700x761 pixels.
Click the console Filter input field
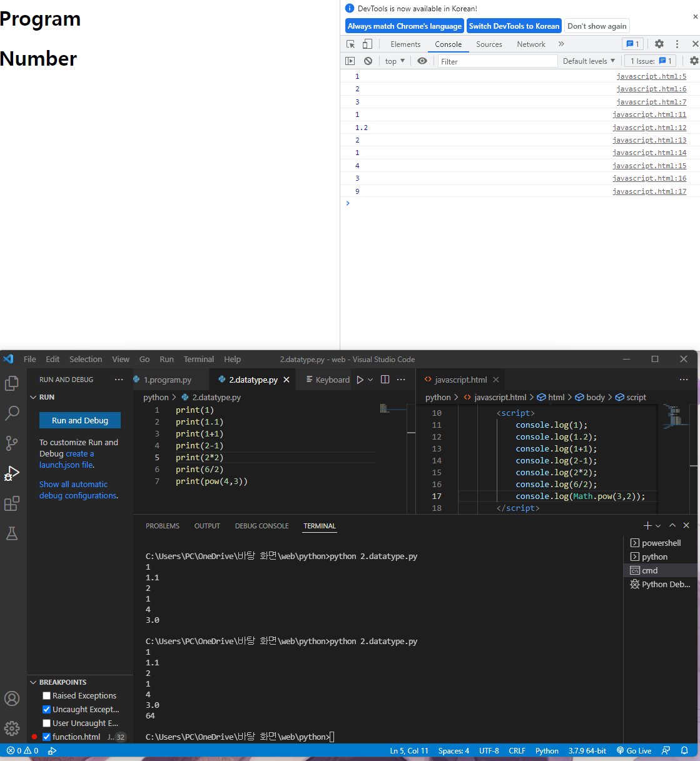click(497, 61)
